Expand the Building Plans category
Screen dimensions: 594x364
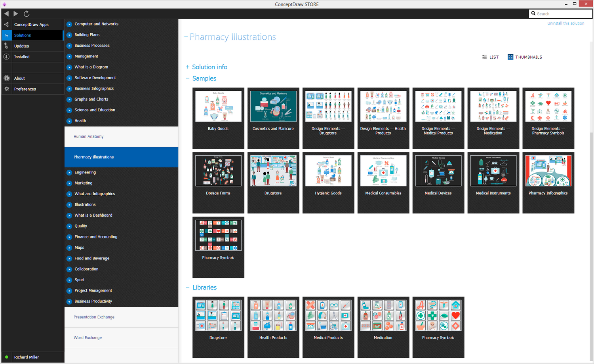69,35
